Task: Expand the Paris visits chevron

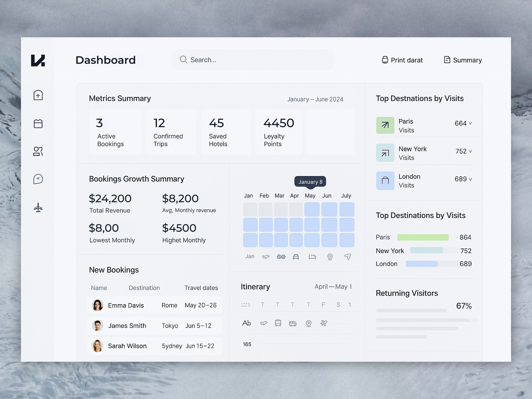Action: (x=470, y=123)
